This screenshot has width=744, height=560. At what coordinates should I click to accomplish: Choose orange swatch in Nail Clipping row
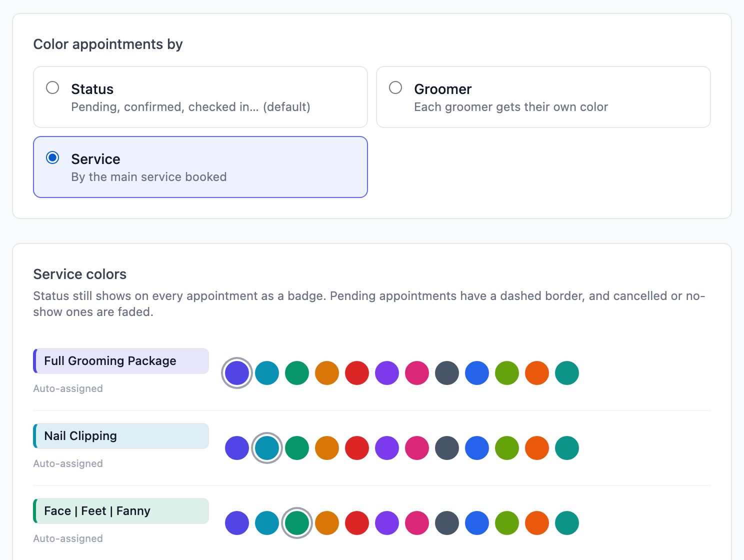(x=537, y=448)
